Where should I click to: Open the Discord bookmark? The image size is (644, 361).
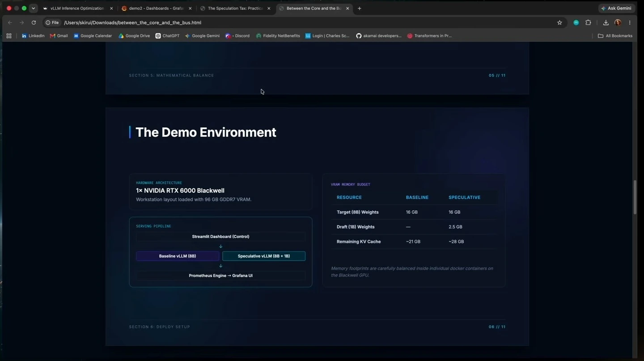(x=237, y=36)
